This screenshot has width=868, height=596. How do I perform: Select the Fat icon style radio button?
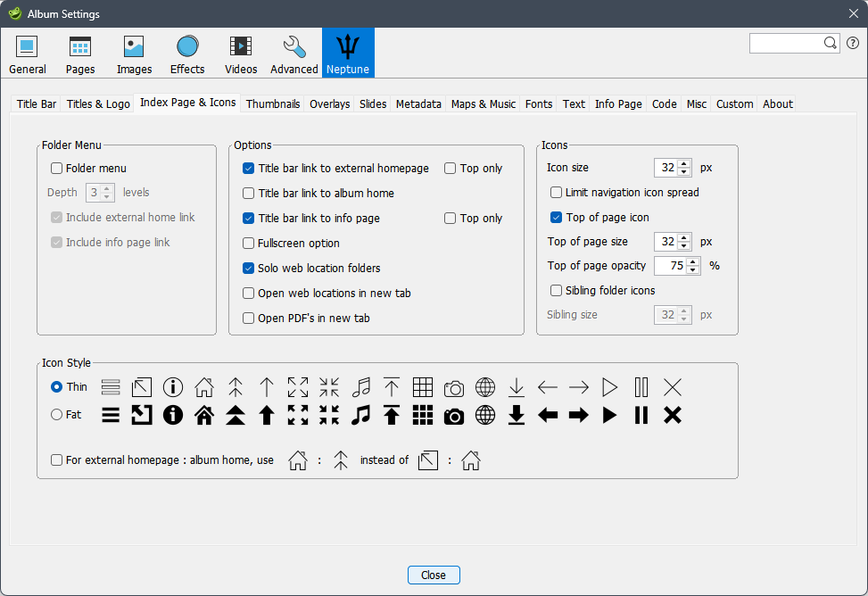tap(56, 414)
